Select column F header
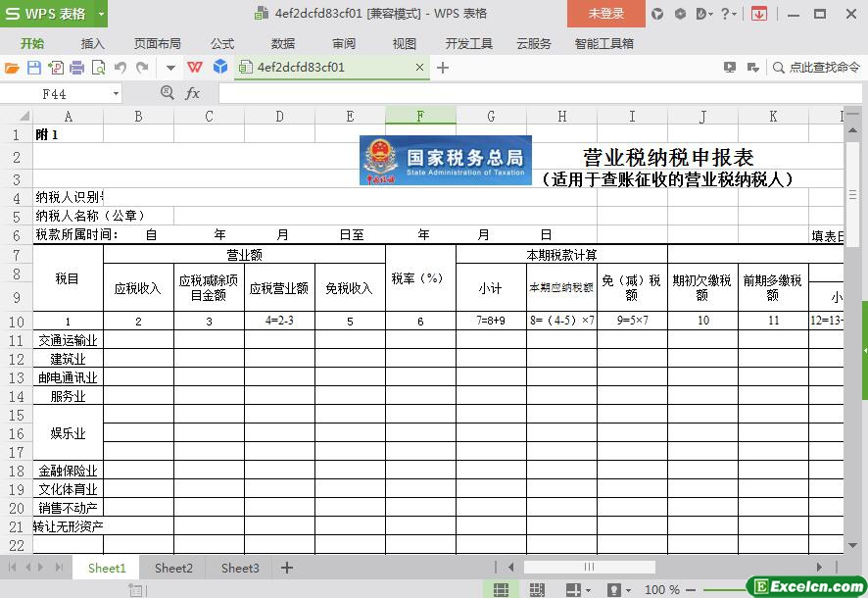Screen dimensions: 868x598 tap(420, 116)
